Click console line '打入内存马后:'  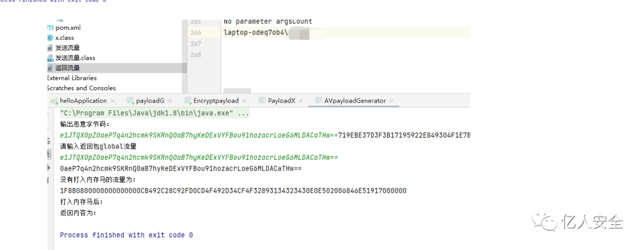tap(81, 202)
